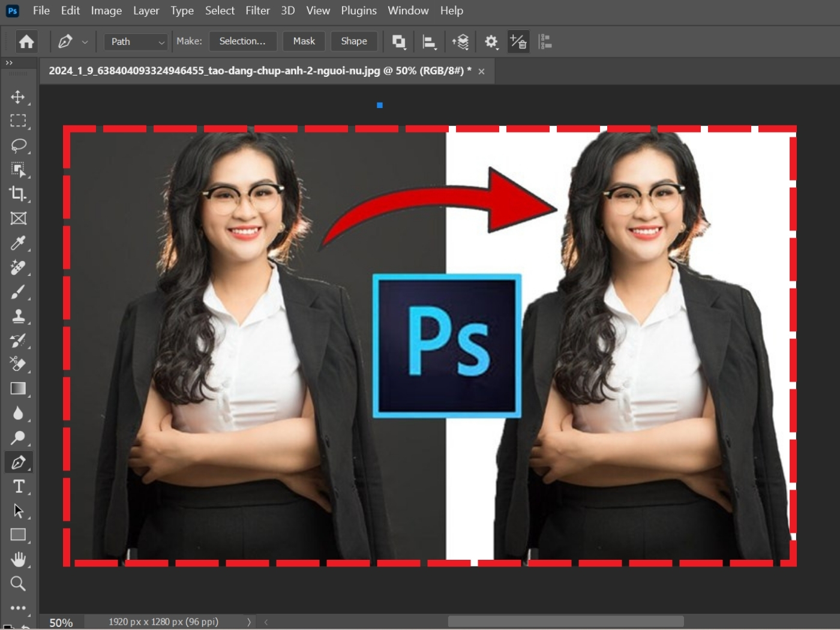
Task: Click the Make Selection... button
Action: [x=242, y=41]
